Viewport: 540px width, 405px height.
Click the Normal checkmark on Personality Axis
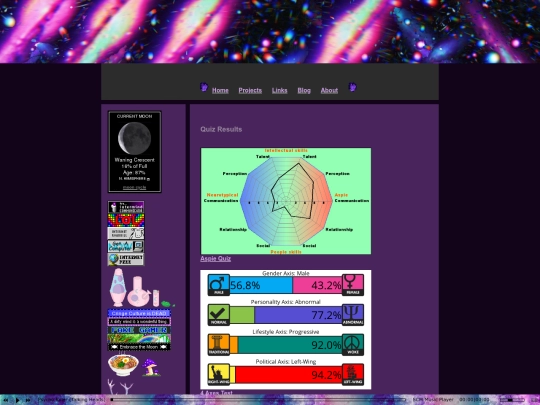pyautogui.click(x=219, y=315)
